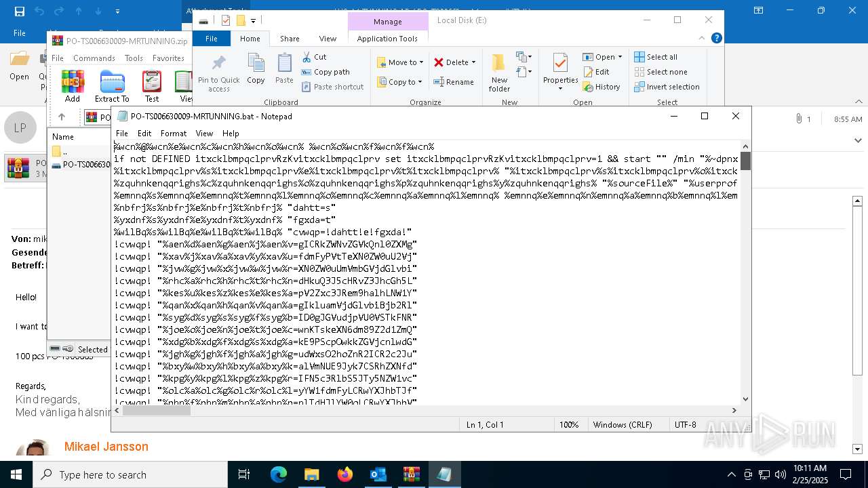This screenshot has height=488, width=868.
Task: Click Copy path in Explorer ribbon
Action: [x=325, y=72]
